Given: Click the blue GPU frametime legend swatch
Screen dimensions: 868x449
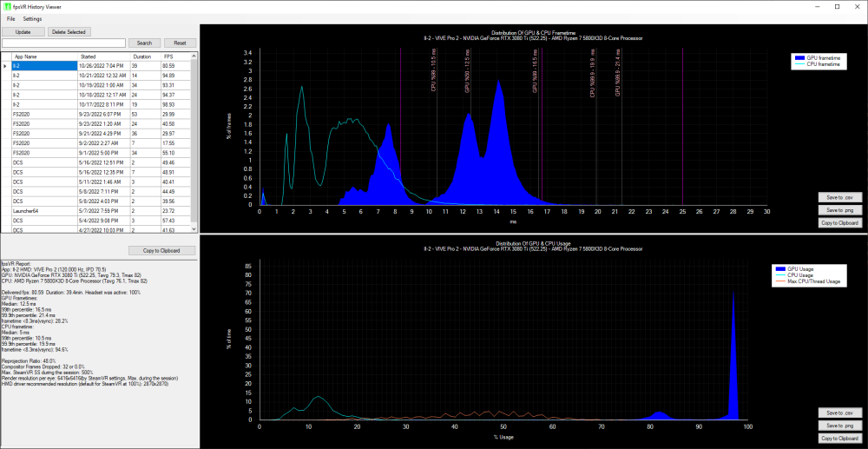Looking at the screenshot, I should [798, 57].
